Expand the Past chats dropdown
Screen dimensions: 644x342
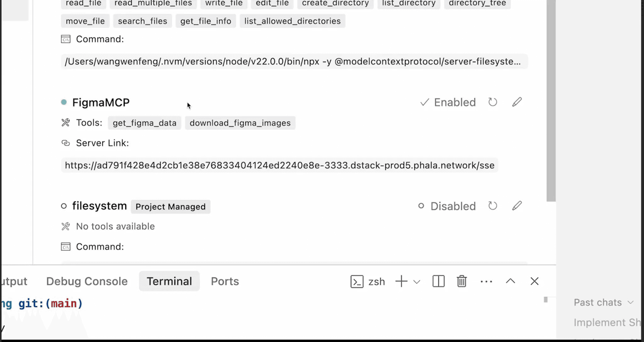click(x=603, y=302)
